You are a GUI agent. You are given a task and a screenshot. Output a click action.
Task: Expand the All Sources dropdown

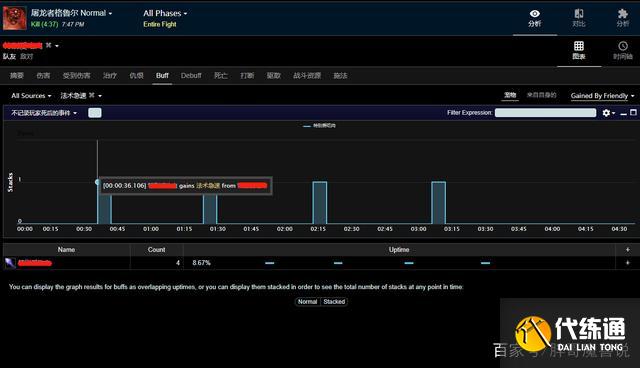pyautogui.click(x=31, y=96)
